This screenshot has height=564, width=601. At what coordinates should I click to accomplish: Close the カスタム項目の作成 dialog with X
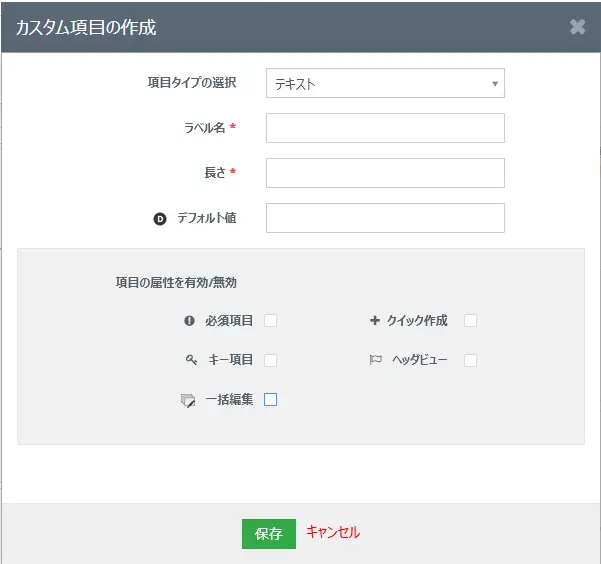tap(577, 27)
